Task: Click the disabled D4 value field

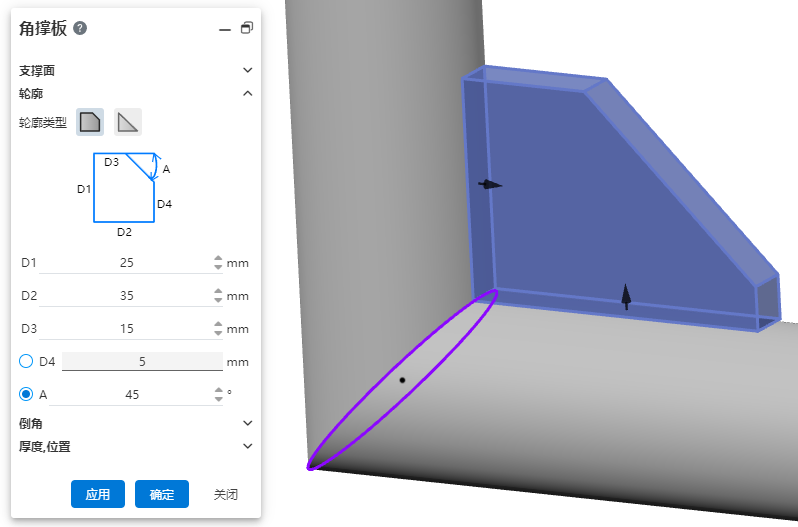Action: (x=142, y=362)
